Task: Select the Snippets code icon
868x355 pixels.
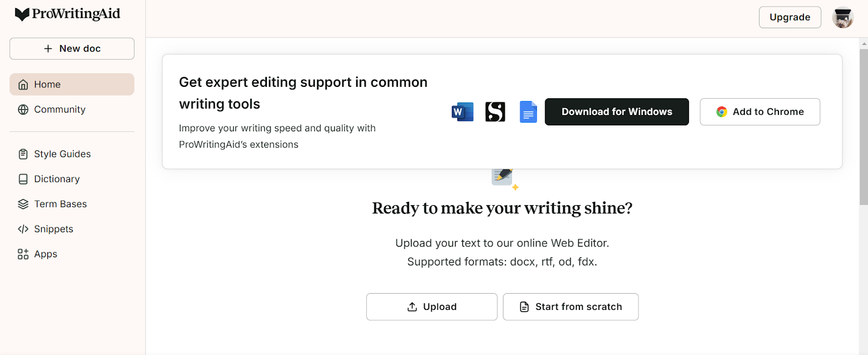Action: tap(22, 229)
